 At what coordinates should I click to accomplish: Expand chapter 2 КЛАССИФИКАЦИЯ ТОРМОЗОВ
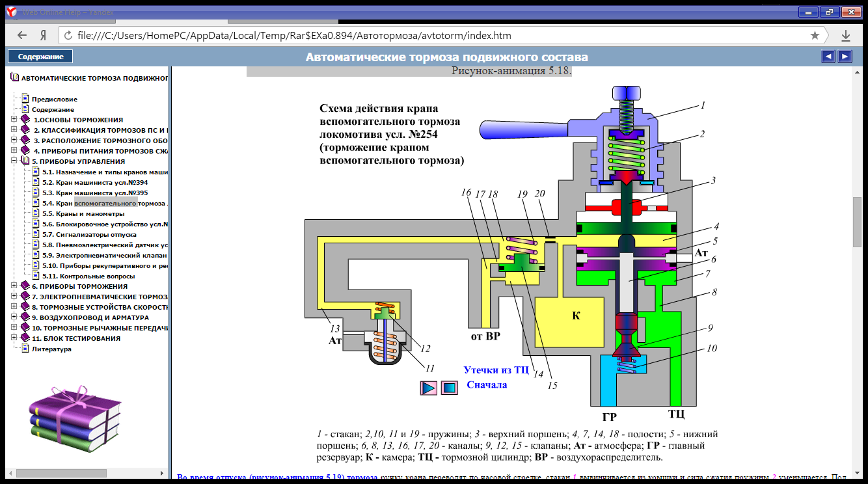[x=14, y=130]
